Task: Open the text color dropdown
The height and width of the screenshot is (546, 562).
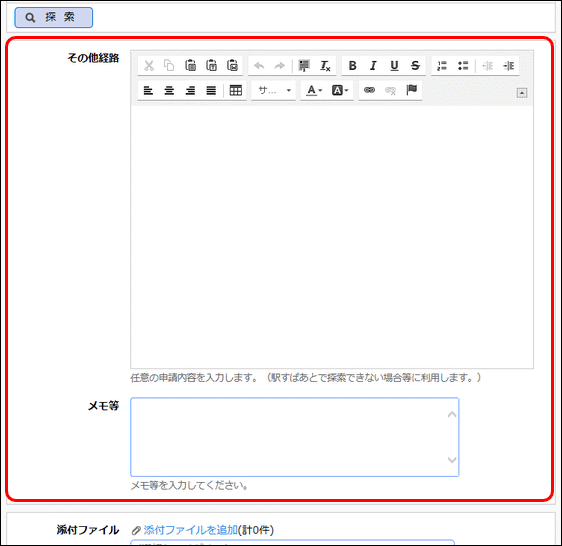Action: (x=314, y=90)
